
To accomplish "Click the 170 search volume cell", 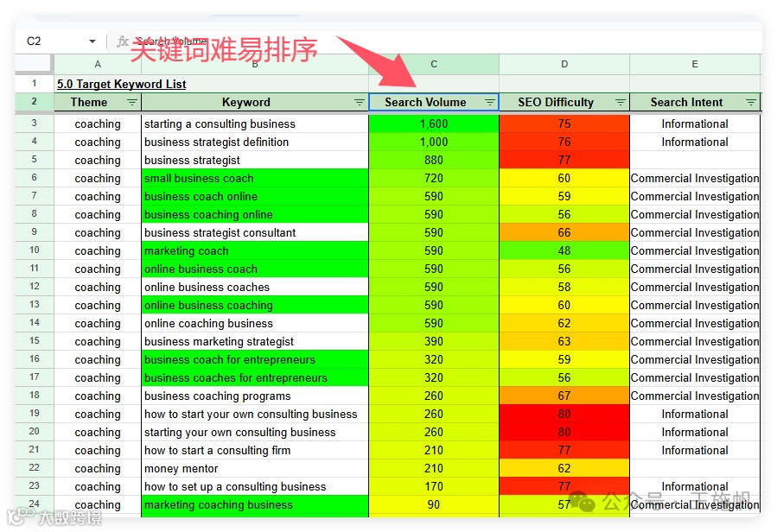I will point(434,487).
